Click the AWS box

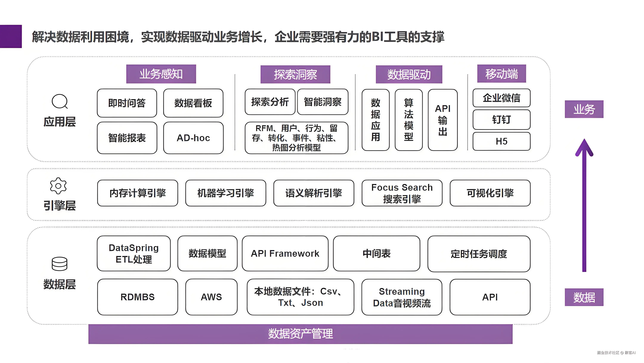click(x=212, y=297)
